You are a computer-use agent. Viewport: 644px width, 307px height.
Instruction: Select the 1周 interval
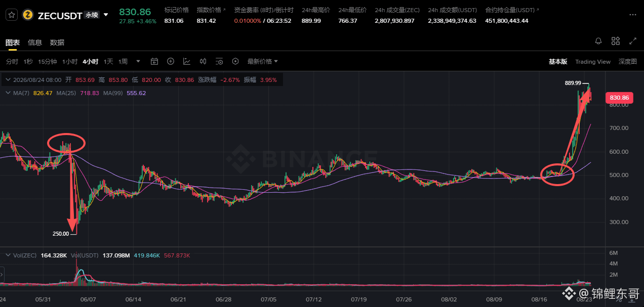(x=123, y=62)
